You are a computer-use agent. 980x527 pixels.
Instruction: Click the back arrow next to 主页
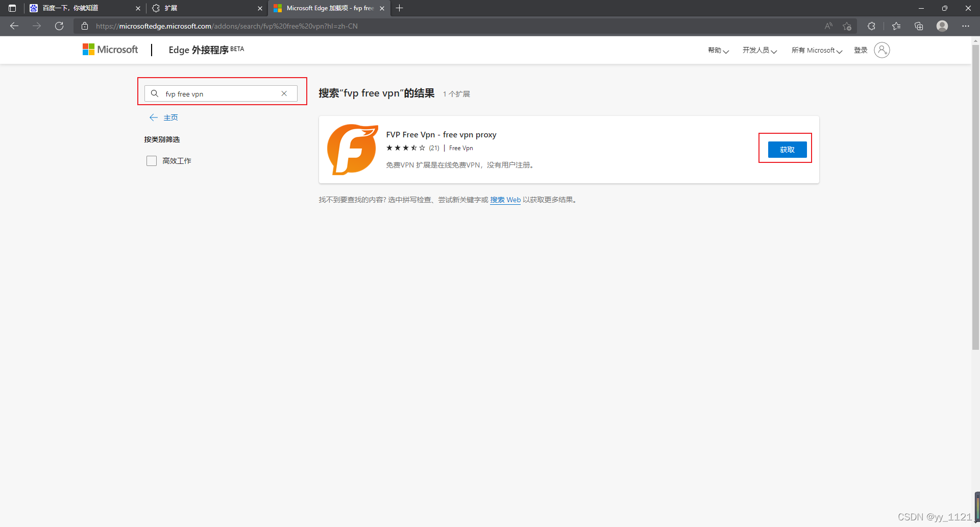pos(154,117)
